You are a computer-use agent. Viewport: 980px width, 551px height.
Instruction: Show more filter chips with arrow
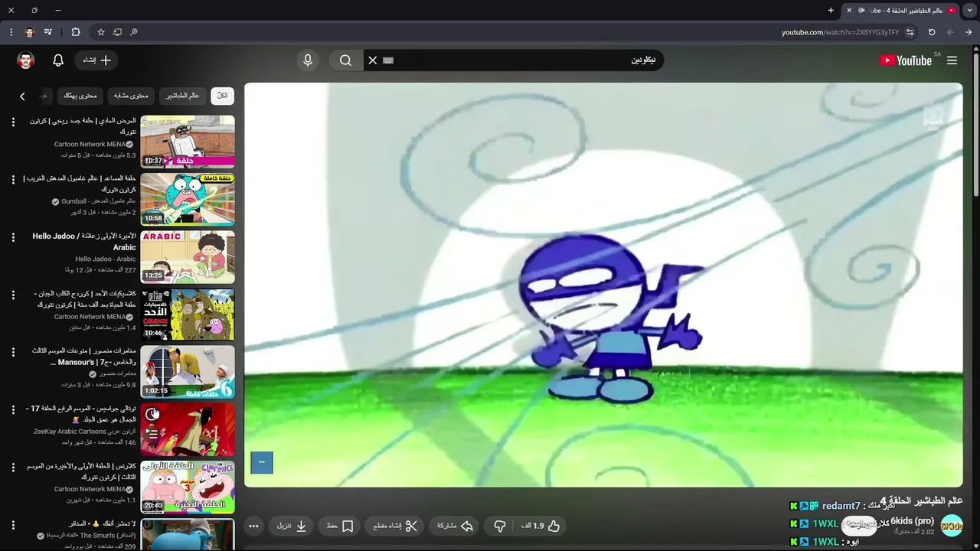pos(22,96)
